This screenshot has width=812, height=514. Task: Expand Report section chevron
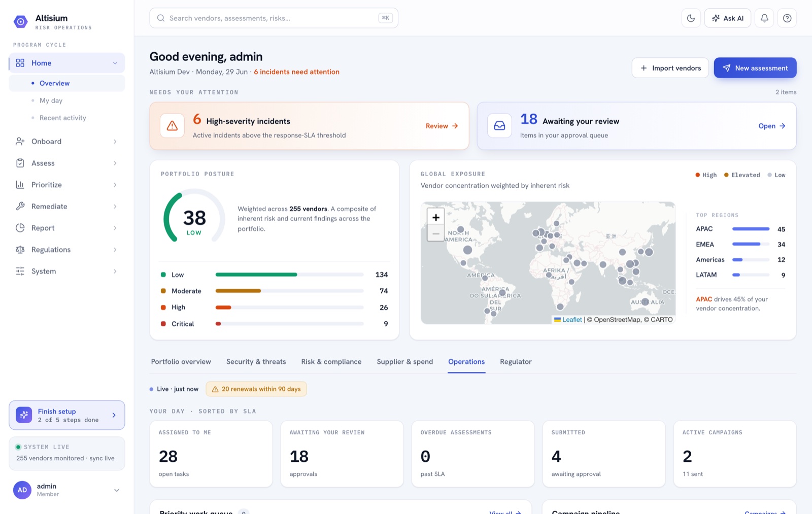[115, 228]
